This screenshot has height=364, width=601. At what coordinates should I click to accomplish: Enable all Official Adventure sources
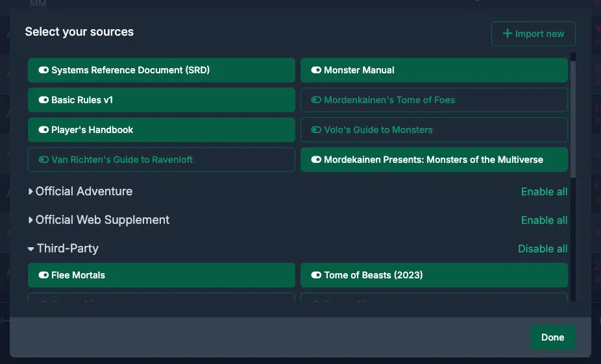544,191
